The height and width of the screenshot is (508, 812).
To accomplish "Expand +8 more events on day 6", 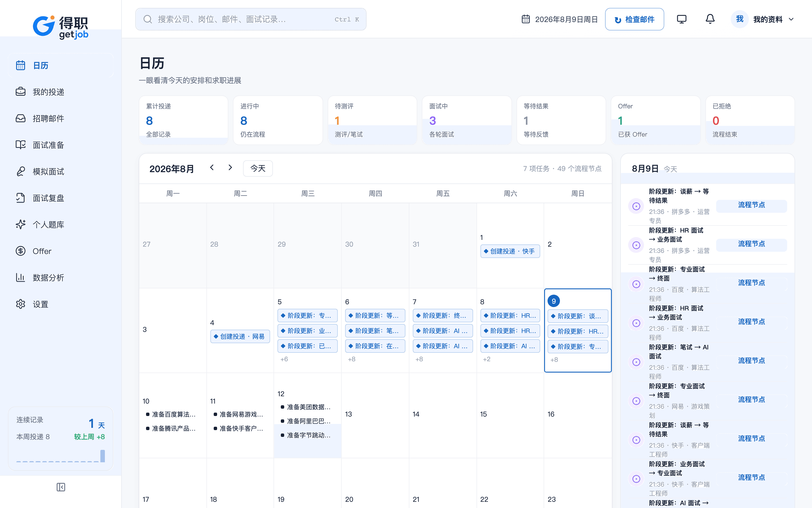I will [x=352, y=359].
